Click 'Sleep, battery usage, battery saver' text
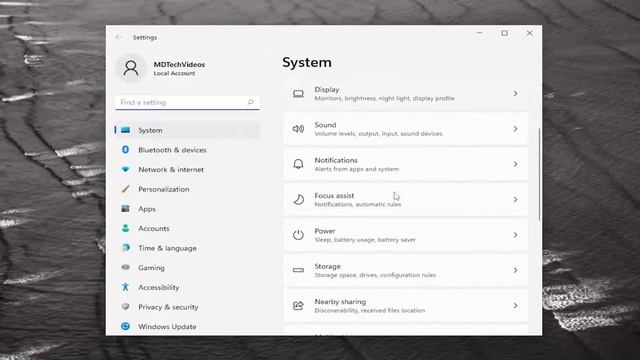 coord(365,240)
